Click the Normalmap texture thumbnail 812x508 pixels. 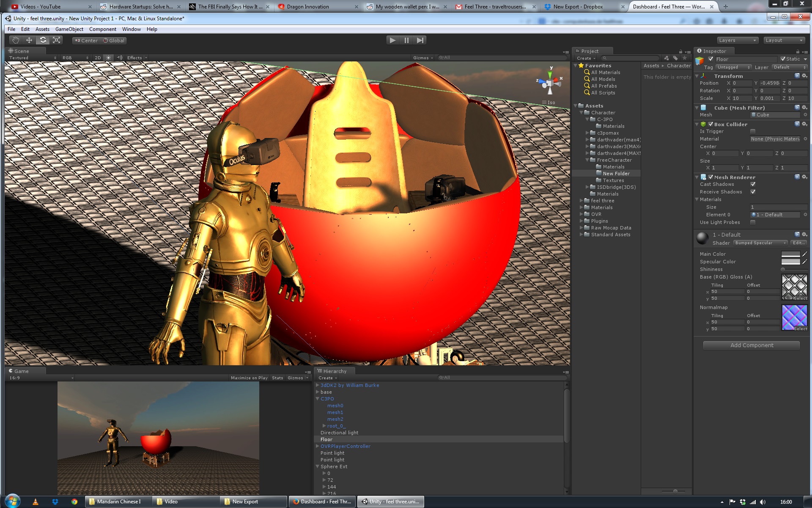click(x=794, y=317)
